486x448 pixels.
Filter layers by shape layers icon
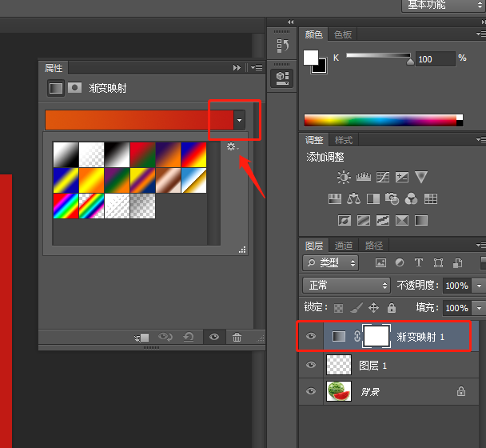coord(438,262)
